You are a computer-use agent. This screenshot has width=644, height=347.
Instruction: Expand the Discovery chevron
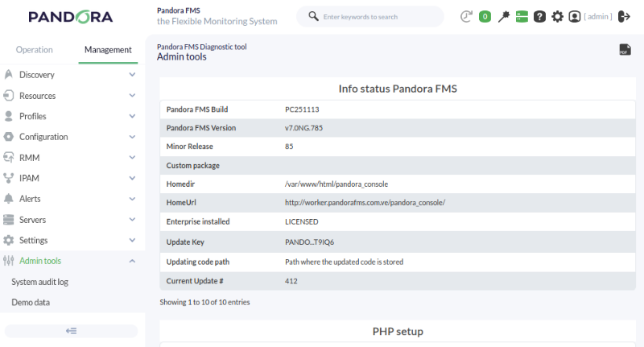[x=132, y=74]
